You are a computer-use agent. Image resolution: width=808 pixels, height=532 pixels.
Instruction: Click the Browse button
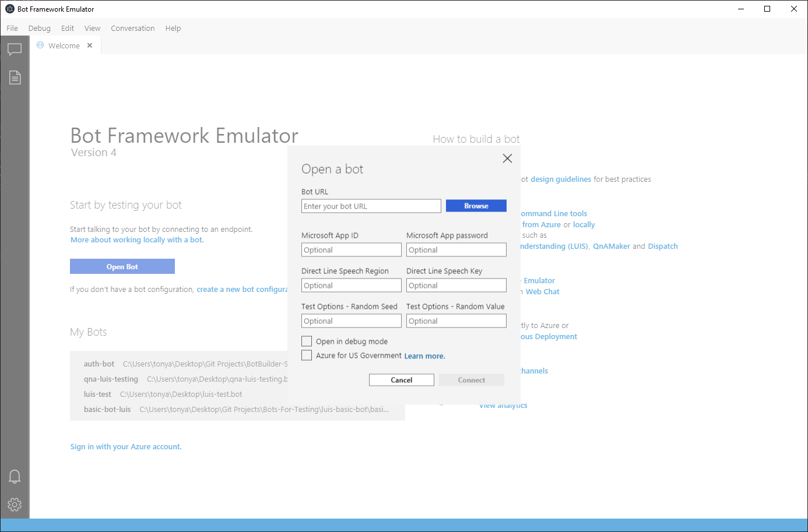coord(476,206)
